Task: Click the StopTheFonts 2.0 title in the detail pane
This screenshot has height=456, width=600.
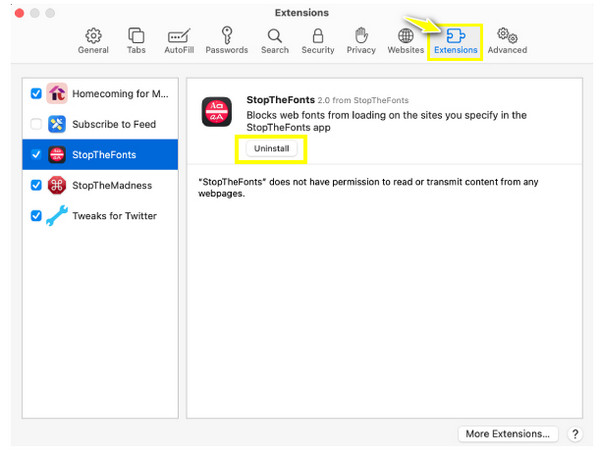Action: tap(327, 100)
